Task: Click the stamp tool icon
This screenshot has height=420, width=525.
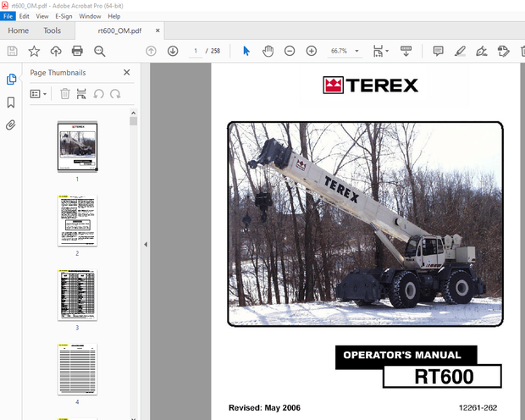Action: click(x=503, y=51)
